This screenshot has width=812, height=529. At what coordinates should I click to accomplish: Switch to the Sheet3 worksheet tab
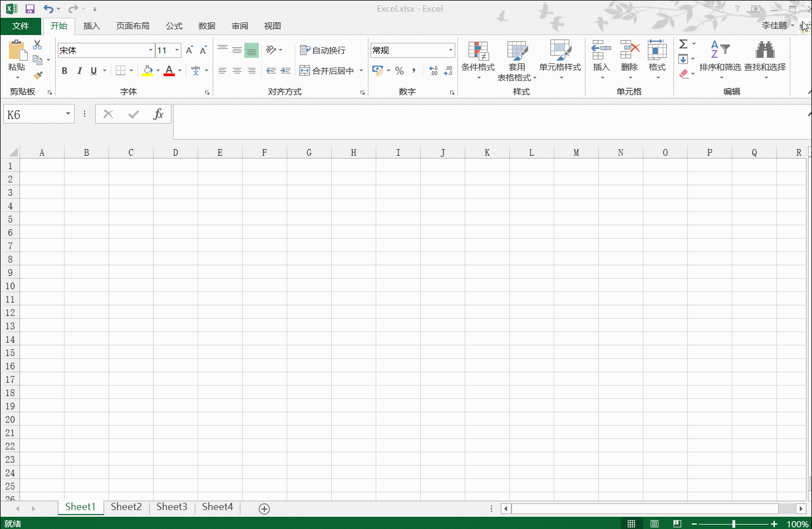pos(171,507)
